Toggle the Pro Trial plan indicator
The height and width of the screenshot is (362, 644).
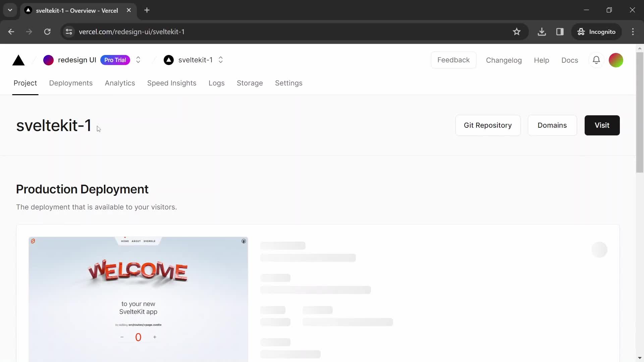115,60
